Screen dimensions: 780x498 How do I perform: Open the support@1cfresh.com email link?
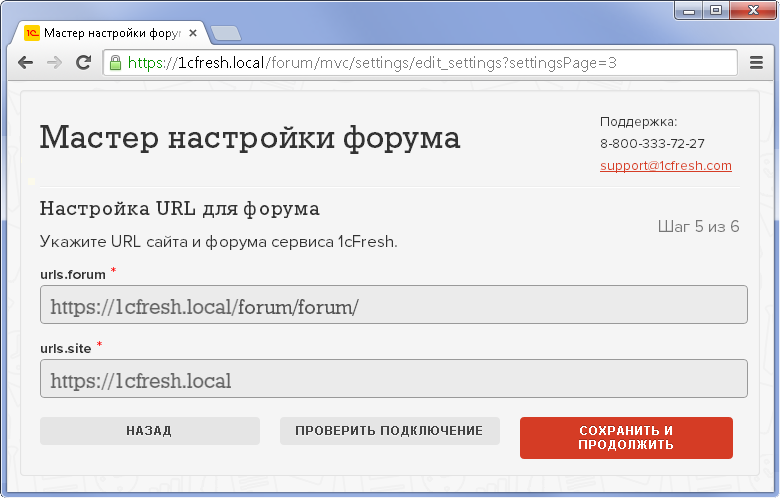coord(666,166)
